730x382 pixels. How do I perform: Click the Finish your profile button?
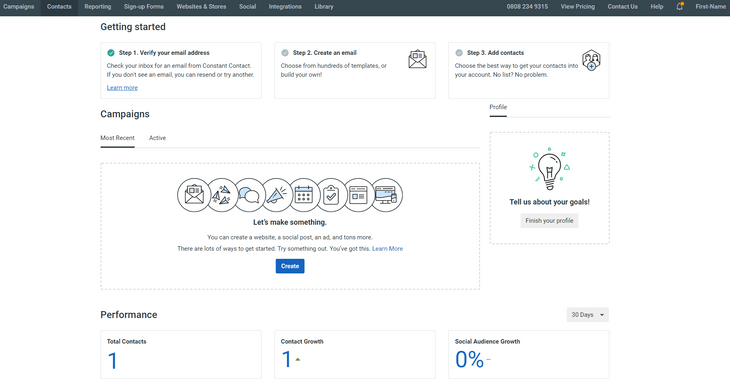tap(549, 221)
